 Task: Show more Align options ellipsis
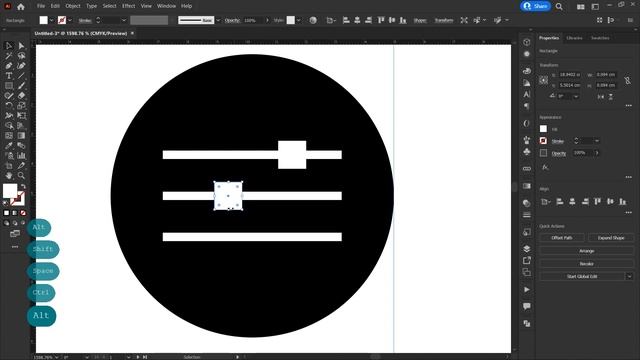(x=629, y=212)
